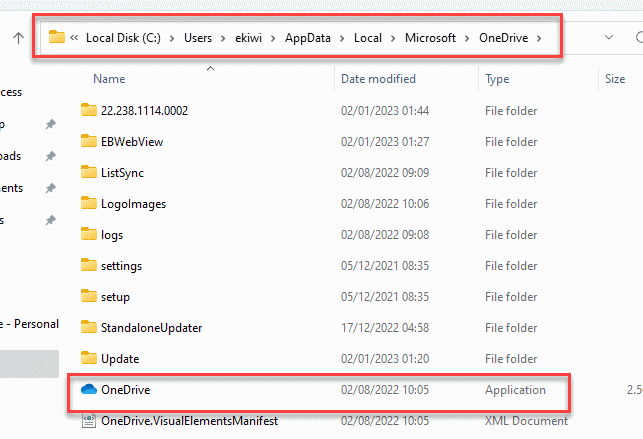Click the StandaloneUpdater folder name

(x=151, y=328)
